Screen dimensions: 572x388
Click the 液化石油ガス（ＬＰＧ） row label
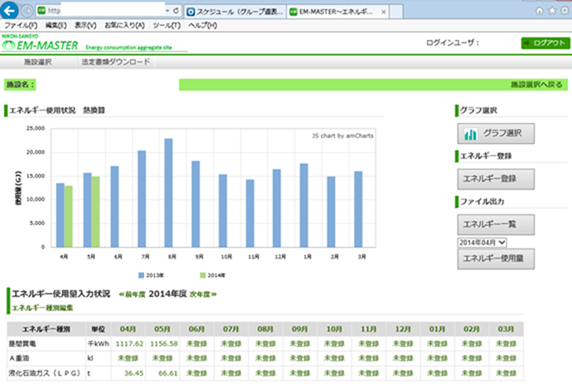click(x=45, y=373)
